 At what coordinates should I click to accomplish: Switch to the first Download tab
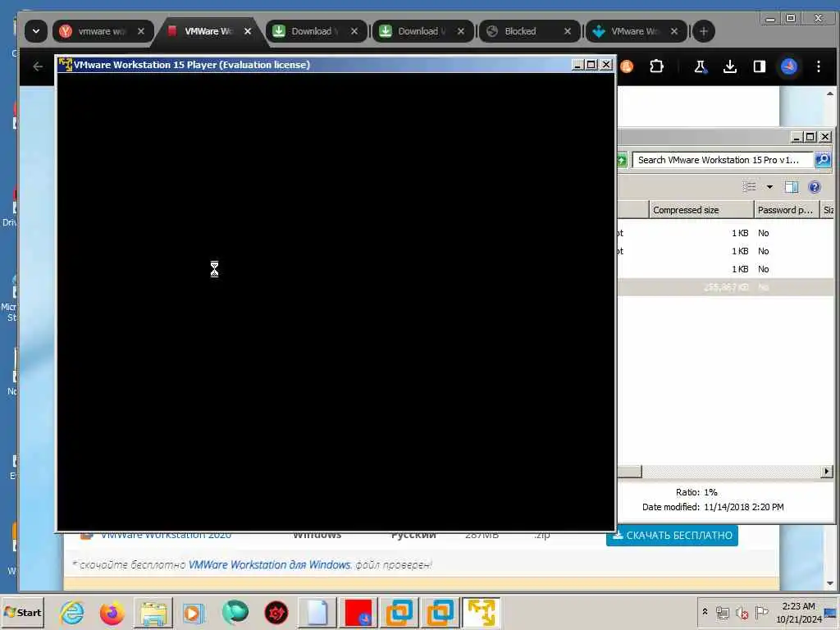(x=315, y=31)
